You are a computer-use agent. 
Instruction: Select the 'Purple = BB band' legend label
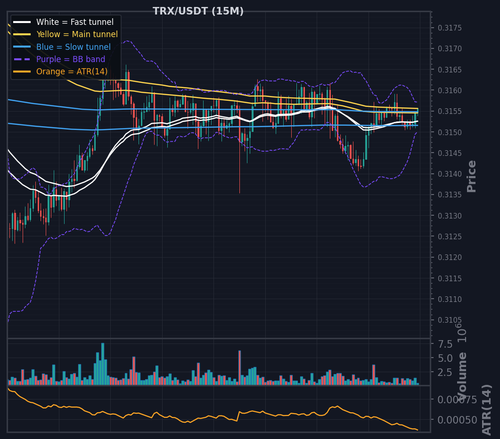pos(71,59)
